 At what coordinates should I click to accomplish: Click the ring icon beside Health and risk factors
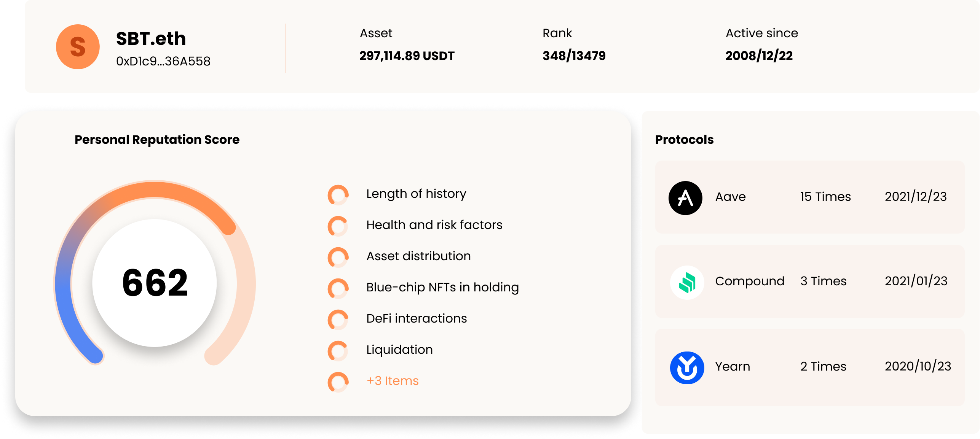pos(338,226)
